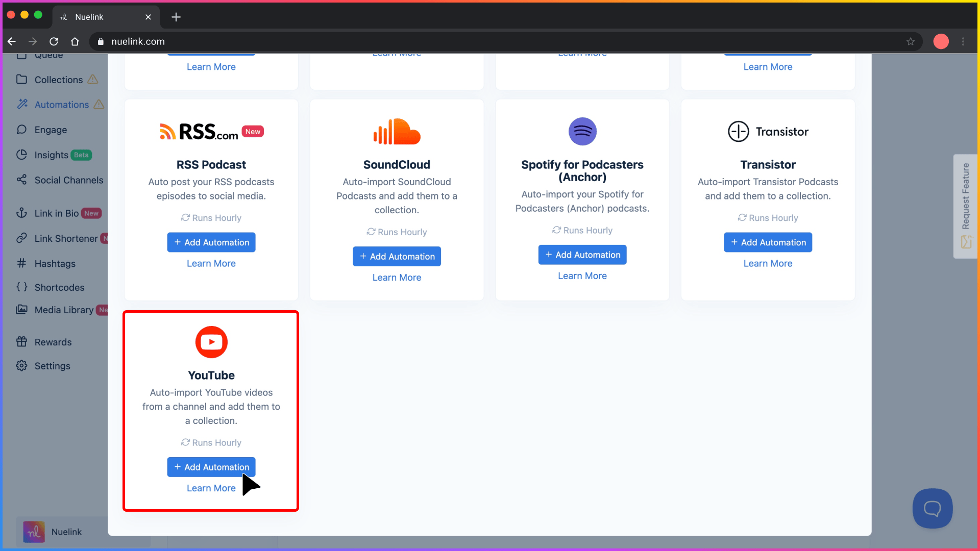Click the Transistor card title
This screenshot has height=551, width=980.
pos(768,164)
